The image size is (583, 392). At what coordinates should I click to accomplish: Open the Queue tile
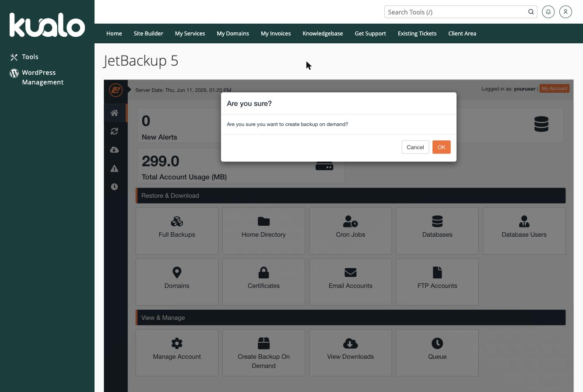(437, 353)
